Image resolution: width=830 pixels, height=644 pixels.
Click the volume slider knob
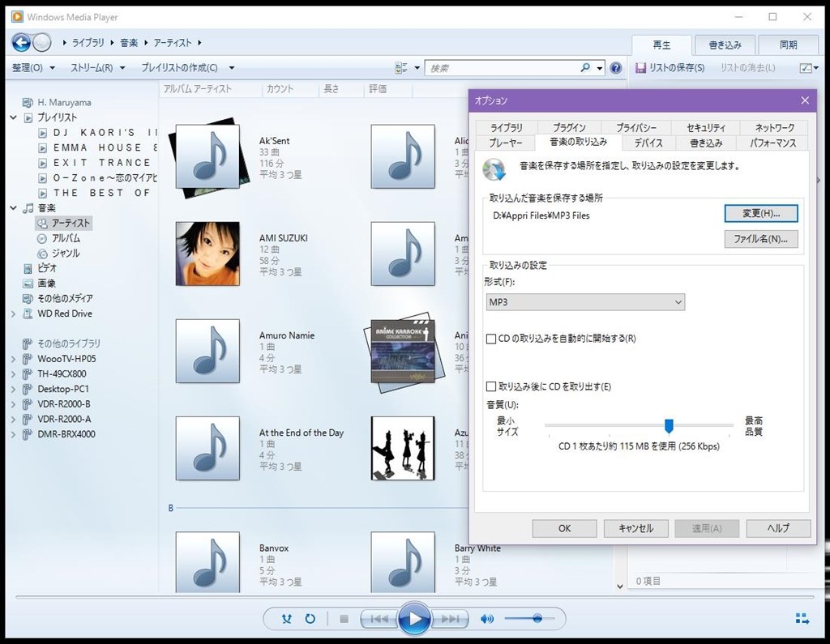(x=537, y=619)
